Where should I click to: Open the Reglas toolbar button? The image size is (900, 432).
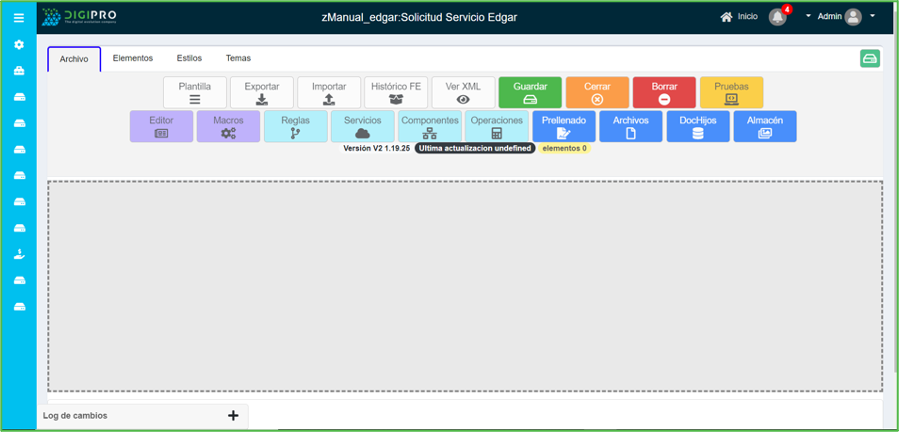pyautogui.click(x=295, y=126)
